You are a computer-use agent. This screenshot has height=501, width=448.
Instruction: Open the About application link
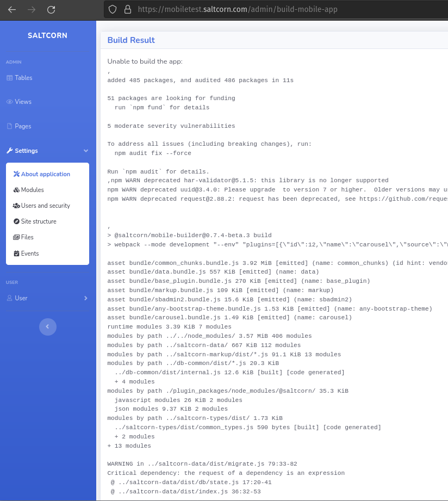point(46,174)
